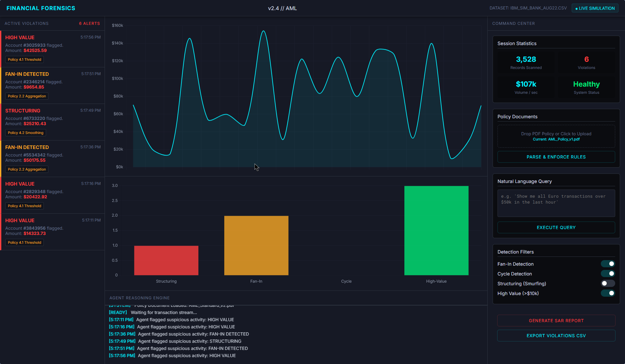Click the Natural Language Query text box

(556, 203)
